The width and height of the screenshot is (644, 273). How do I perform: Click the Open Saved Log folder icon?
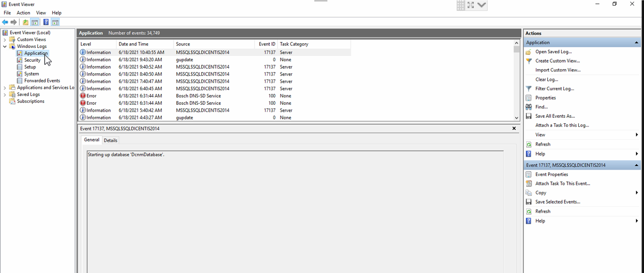pos(529,52)
